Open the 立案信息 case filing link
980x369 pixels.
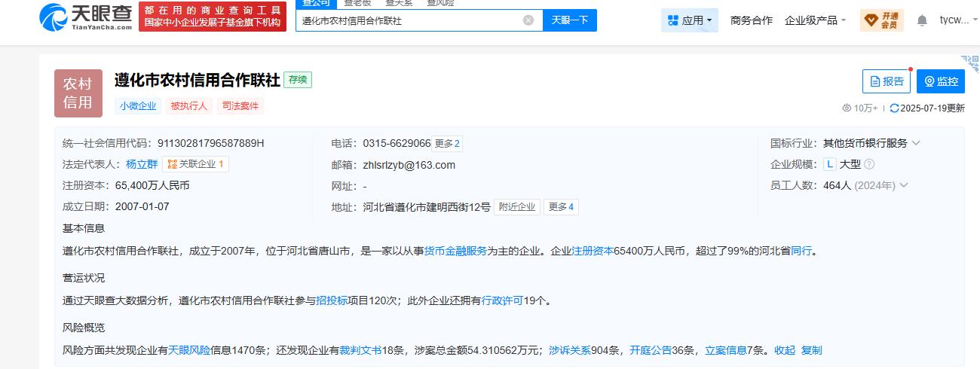coord(726,350)
